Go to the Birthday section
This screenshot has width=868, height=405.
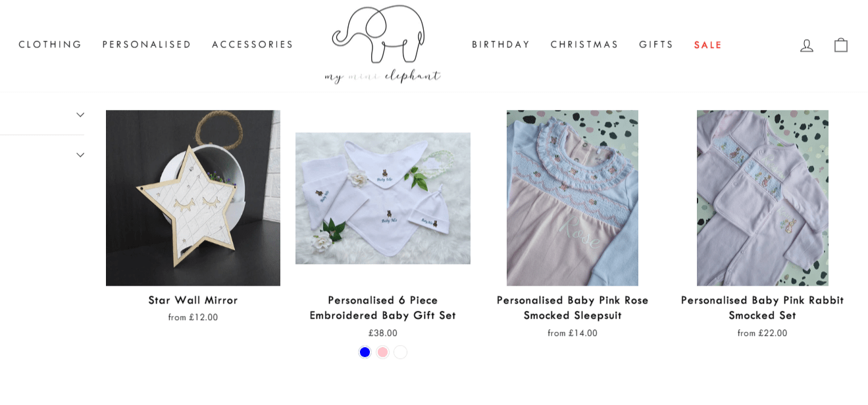(x=501, y=45)
